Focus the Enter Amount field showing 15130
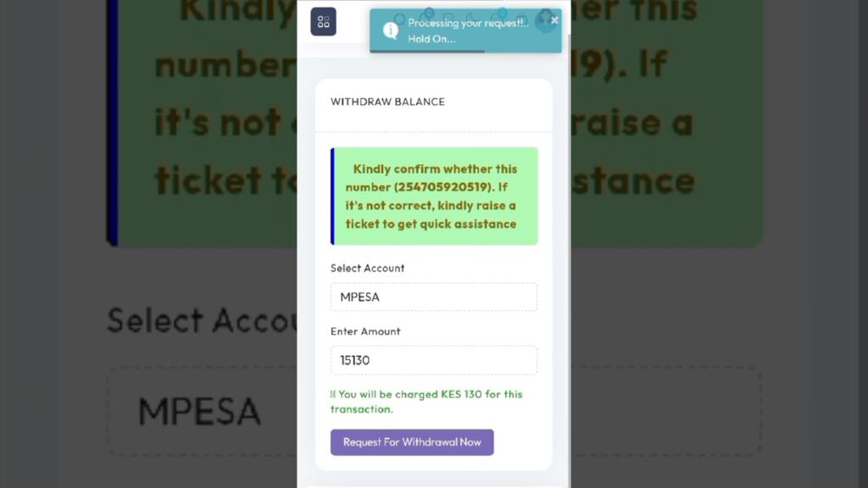 433,360
